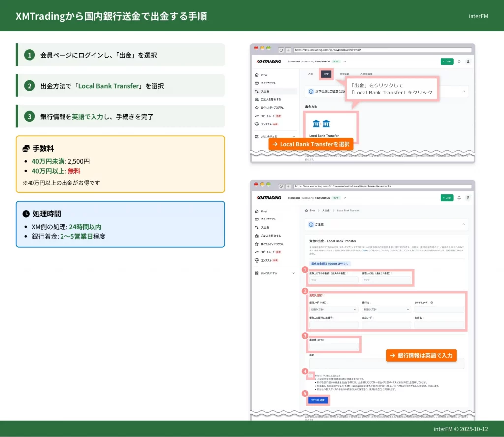Click the notification bell in the upper browser window

click(x=459, y=62)
